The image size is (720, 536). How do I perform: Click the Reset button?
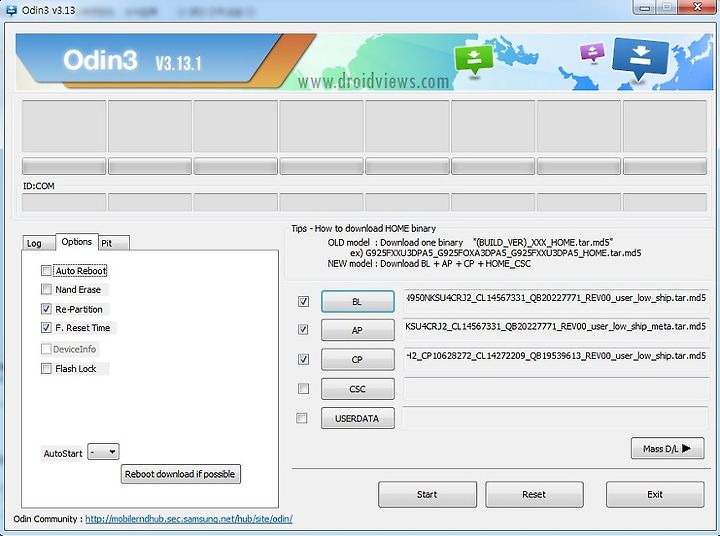[534, 494]
